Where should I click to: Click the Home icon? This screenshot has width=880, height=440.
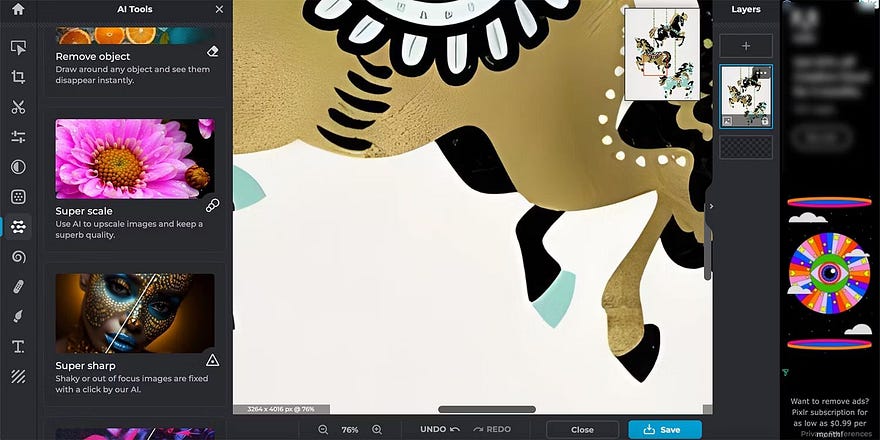(x=17, y=9)
